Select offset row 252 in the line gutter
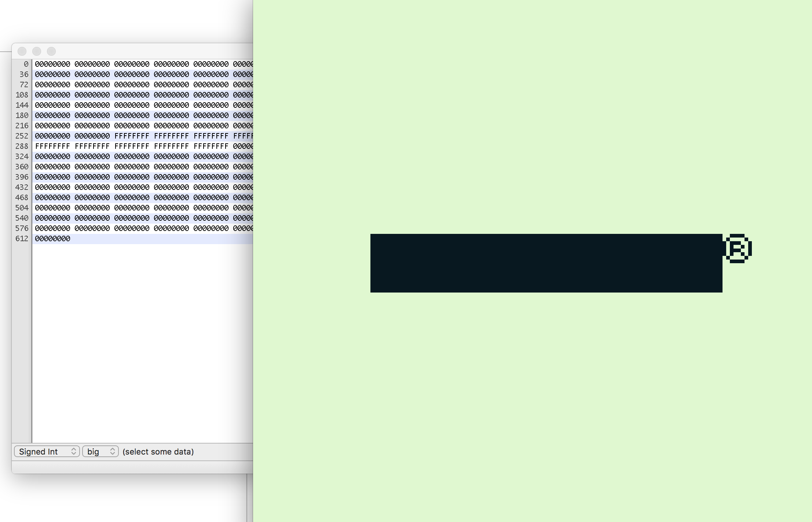 [x=22, y=136]
